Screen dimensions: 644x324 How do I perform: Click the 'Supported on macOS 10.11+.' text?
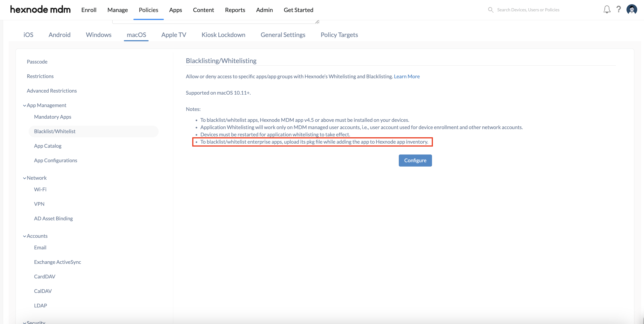(218, 93)
